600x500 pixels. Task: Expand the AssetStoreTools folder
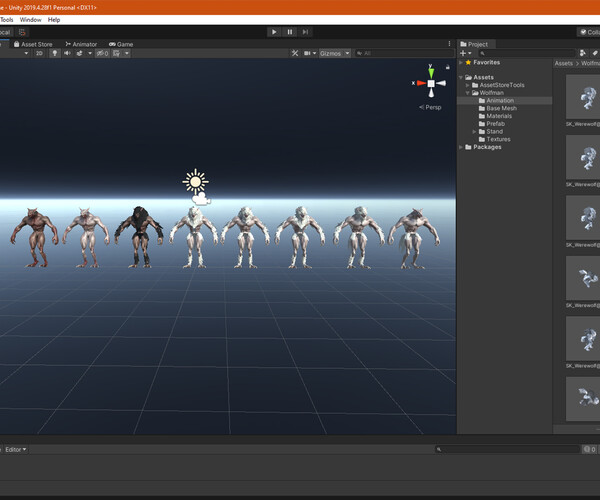point(468,85)
